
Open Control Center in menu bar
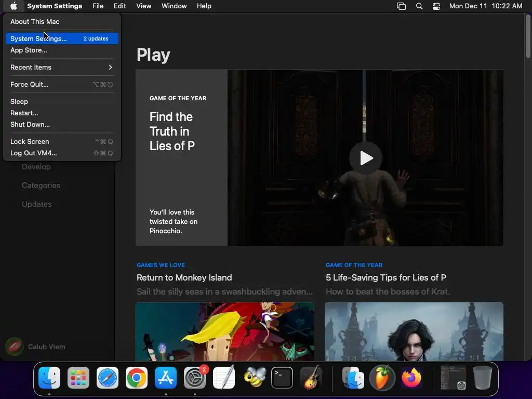tap(436, 6)
